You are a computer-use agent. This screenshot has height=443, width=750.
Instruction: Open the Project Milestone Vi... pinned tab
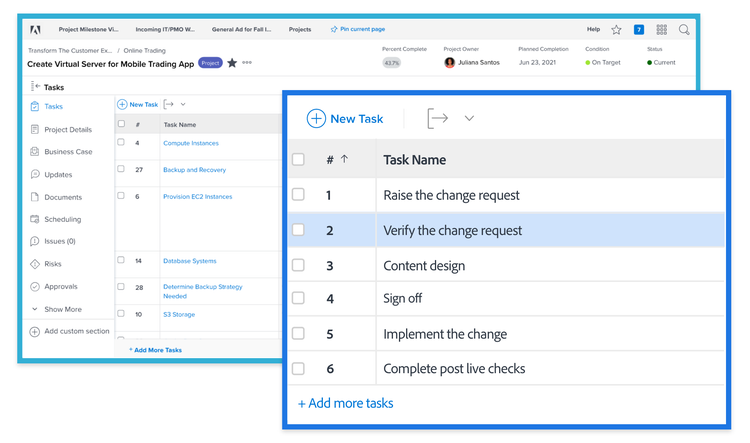pos(88,29)
